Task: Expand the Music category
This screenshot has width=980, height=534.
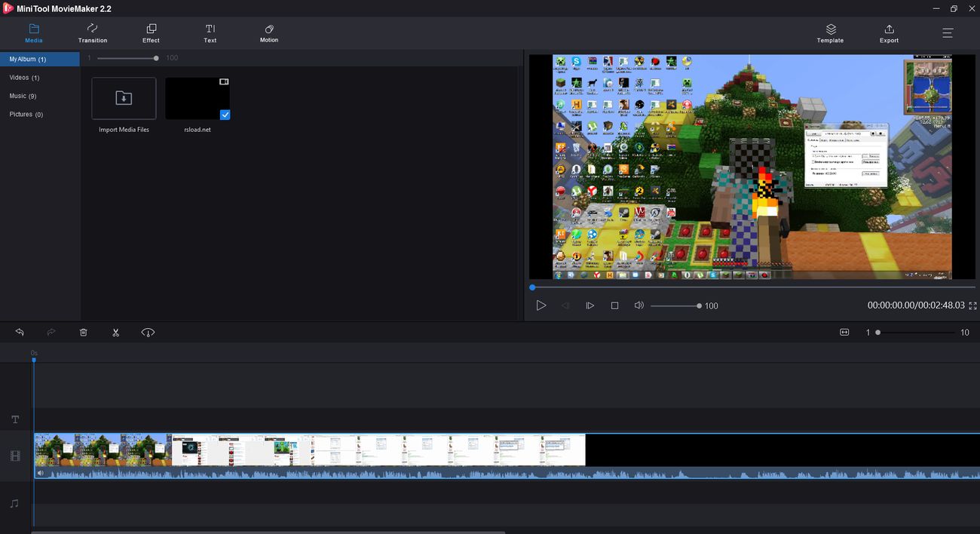Action: (23, 96)
